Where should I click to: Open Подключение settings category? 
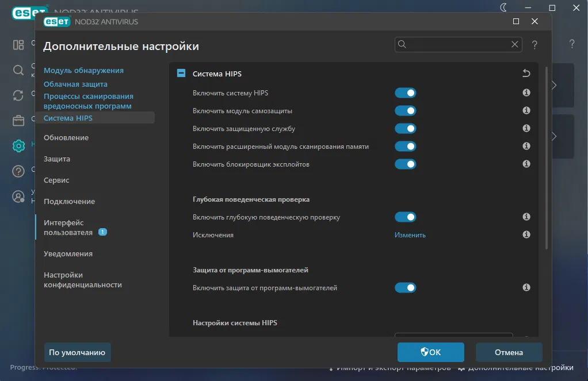70,202
